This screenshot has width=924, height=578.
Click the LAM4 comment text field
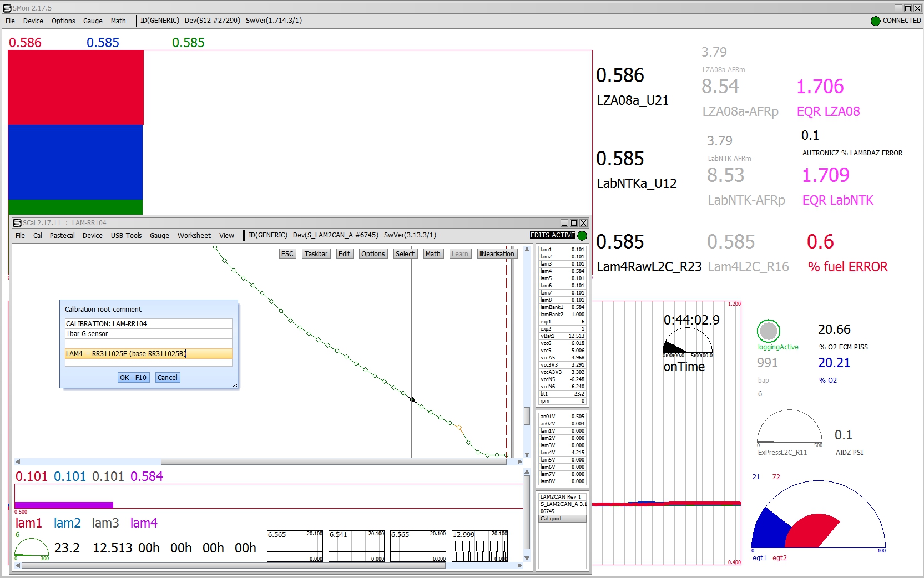coord(148,354)
